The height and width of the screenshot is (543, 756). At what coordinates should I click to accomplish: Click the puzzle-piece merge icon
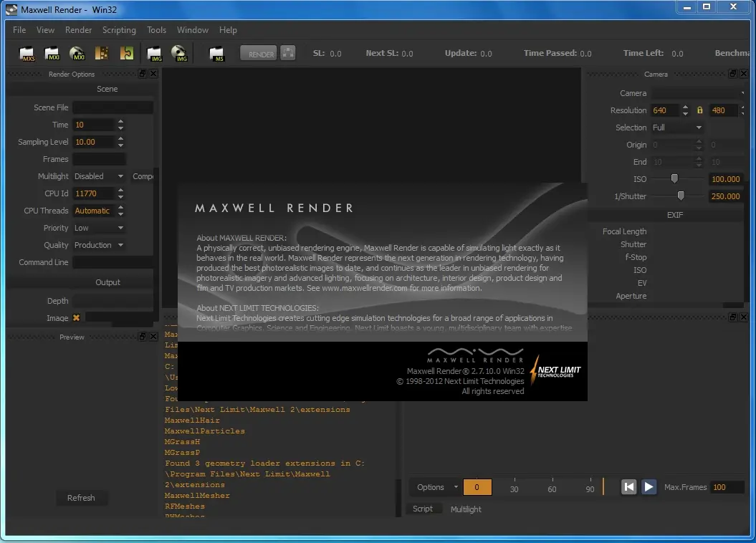pyautogui.click(x=126, y=54)
